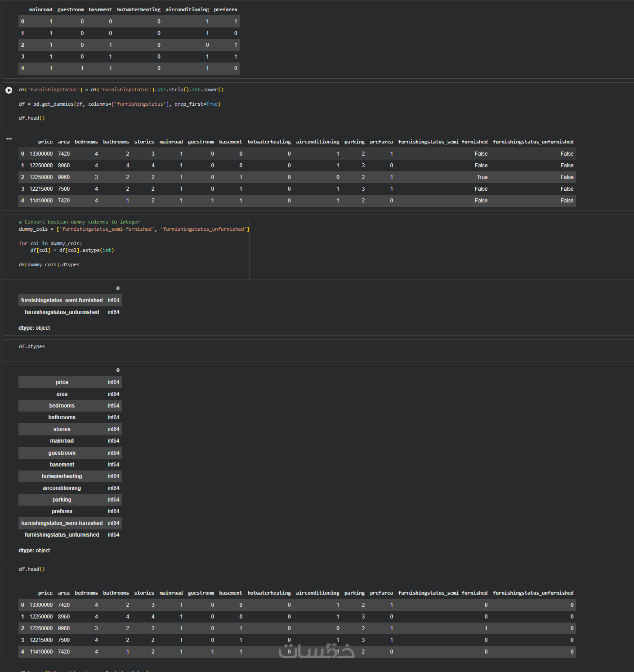Select the True value under furnishingstatus_semi-furnished

click(x=482, y=177)
